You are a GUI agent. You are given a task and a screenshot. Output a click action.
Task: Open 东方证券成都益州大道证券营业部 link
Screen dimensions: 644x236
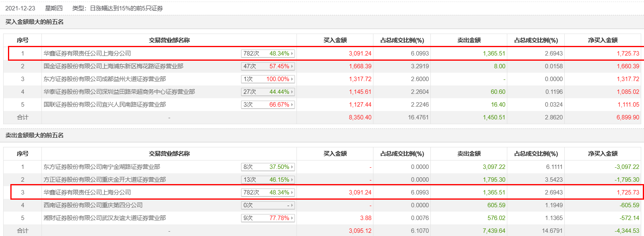click(x=105, y=79)
